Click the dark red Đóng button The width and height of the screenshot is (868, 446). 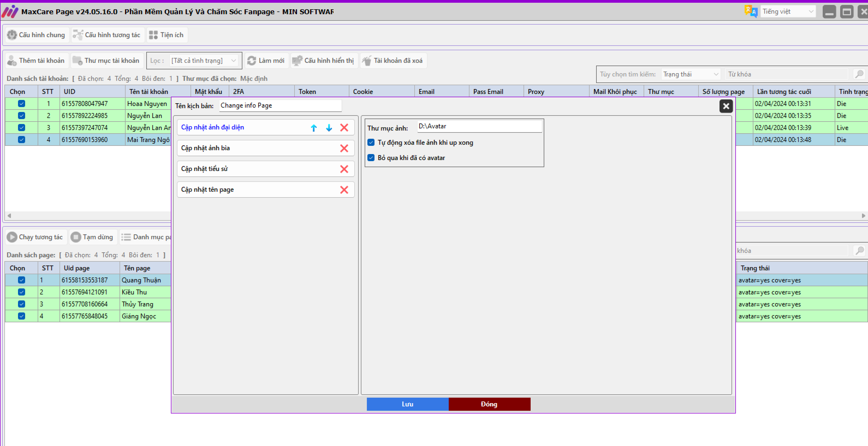(489, 404)
